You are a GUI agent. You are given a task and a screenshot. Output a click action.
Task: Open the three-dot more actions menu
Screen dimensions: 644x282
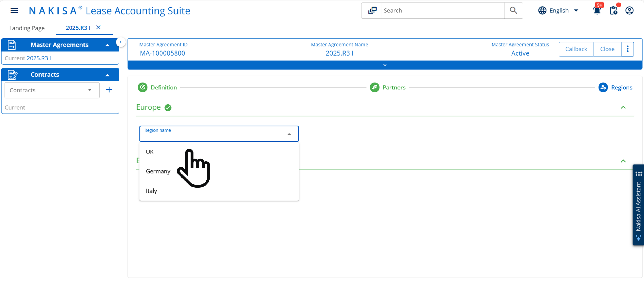pyautogui.click(x=627, y=49)
